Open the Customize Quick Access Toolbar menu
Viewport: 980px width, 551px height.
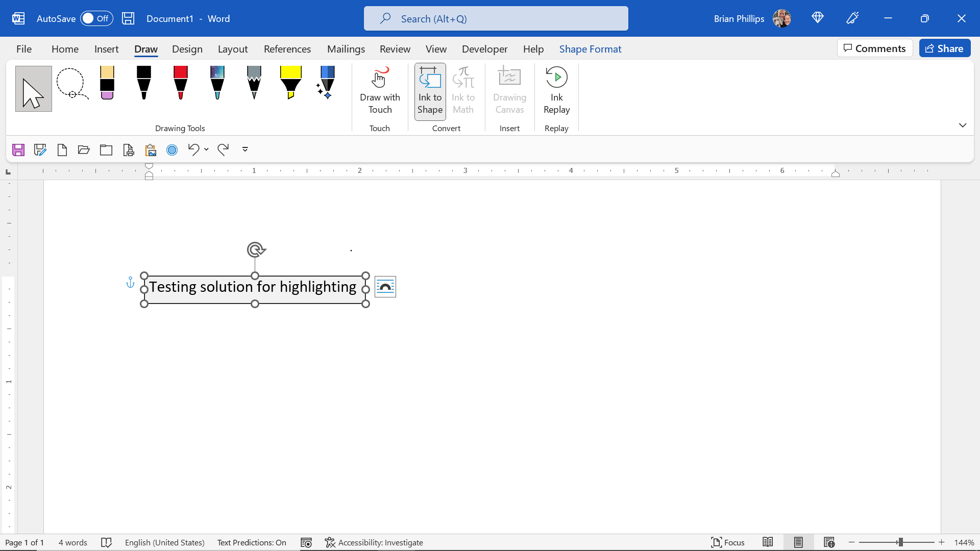point(245,149)
